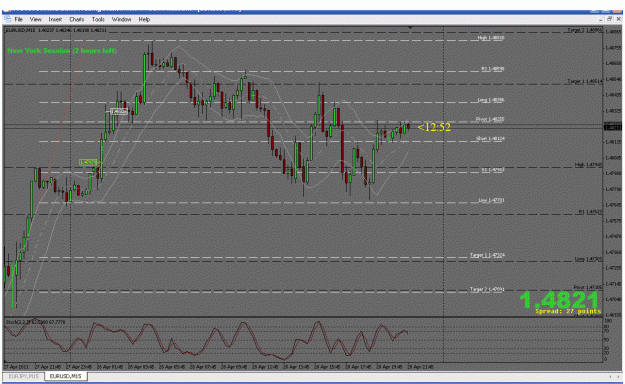Open the View menu
625x384 pixels.
[x=35, y=19]
